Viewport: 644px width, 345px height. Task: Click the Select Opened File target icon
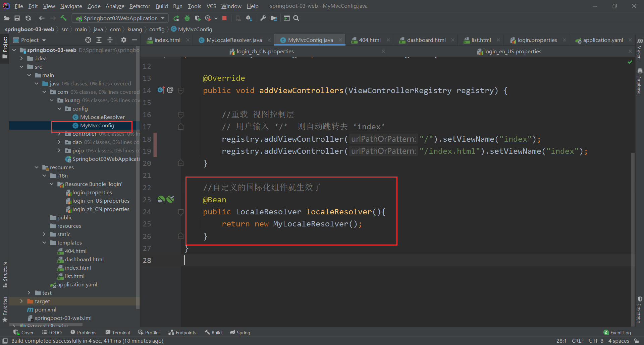[88, 40]
